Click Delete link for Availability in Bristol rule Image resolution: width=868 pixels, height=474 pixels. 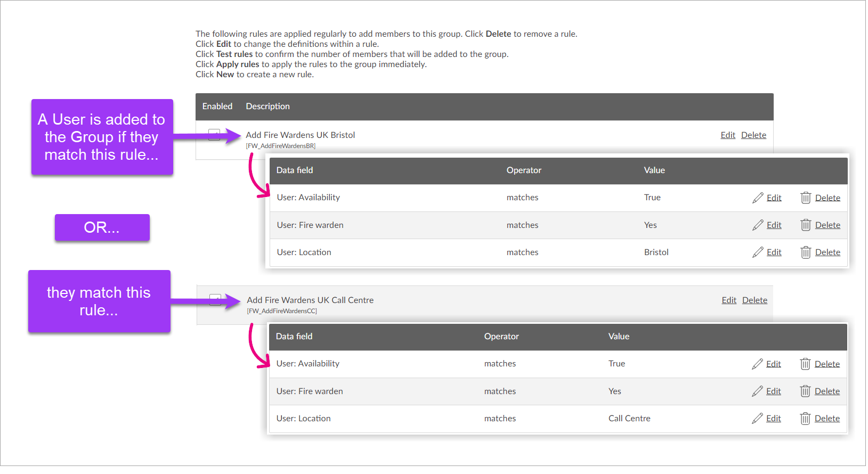(828, 198)
